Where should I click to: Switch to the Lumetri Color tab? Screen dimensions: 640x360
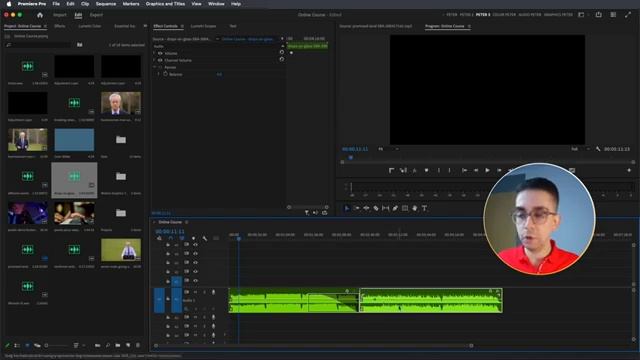click(x=89, y=26)
